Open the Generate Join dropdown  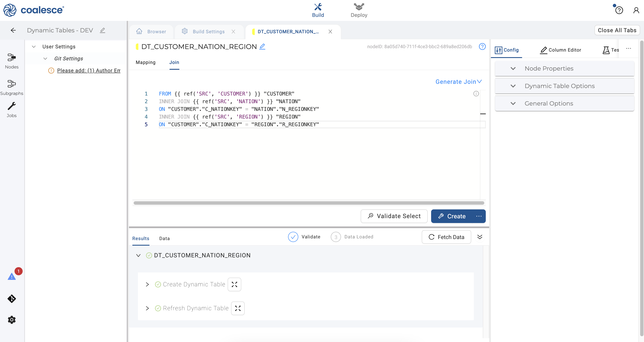click(458, 82)
